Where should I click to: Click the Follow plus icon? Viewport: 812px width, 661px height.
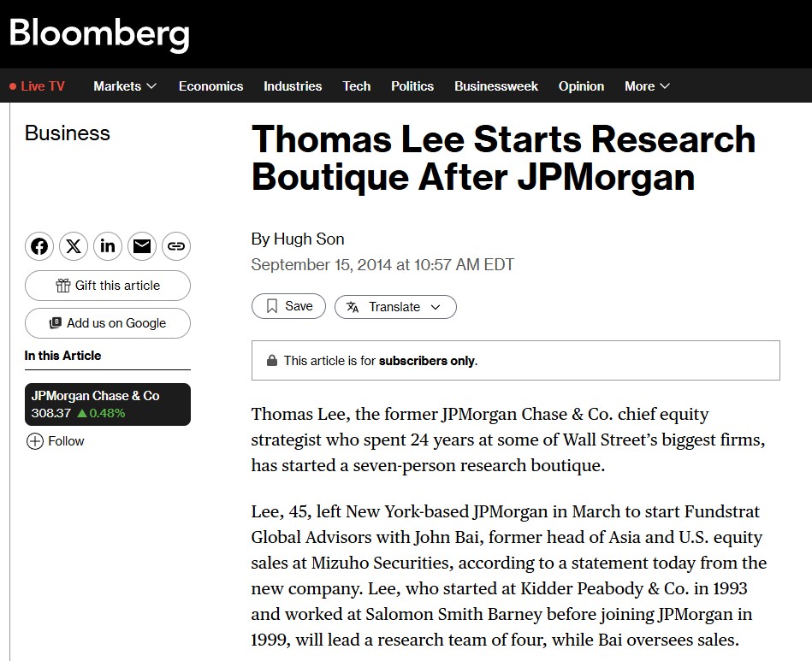click(35, 441)
